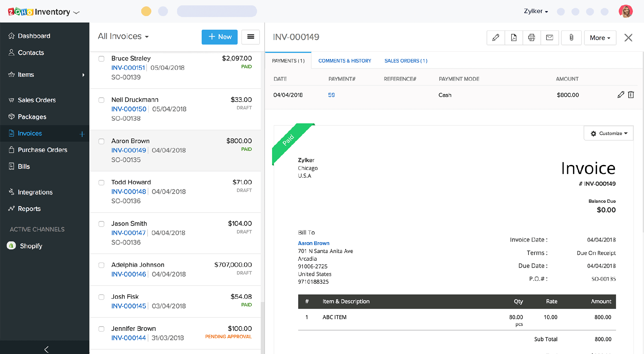The width and height of the screenshot is (644, 354).
Task: Export the invoice as PDF
Action: (514, 38)
